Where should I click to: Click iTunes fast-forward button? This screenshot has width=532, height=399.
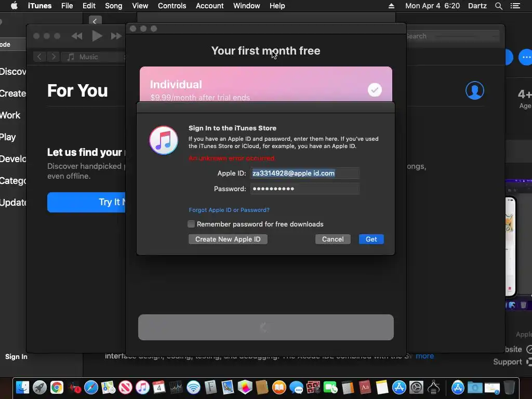116,36
